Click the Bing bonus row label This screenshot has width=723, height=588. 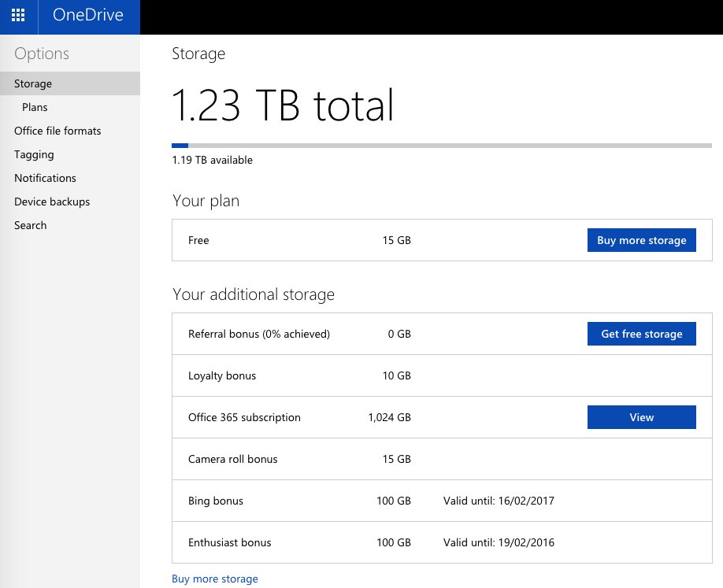click(216, 501)
